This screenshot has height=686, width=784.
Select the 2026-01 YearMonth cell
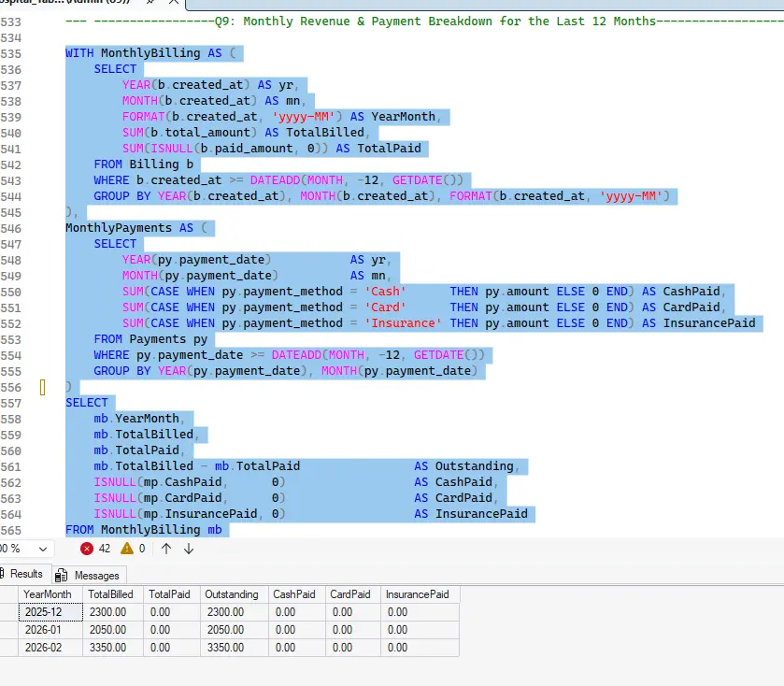[x=50, y=630]
